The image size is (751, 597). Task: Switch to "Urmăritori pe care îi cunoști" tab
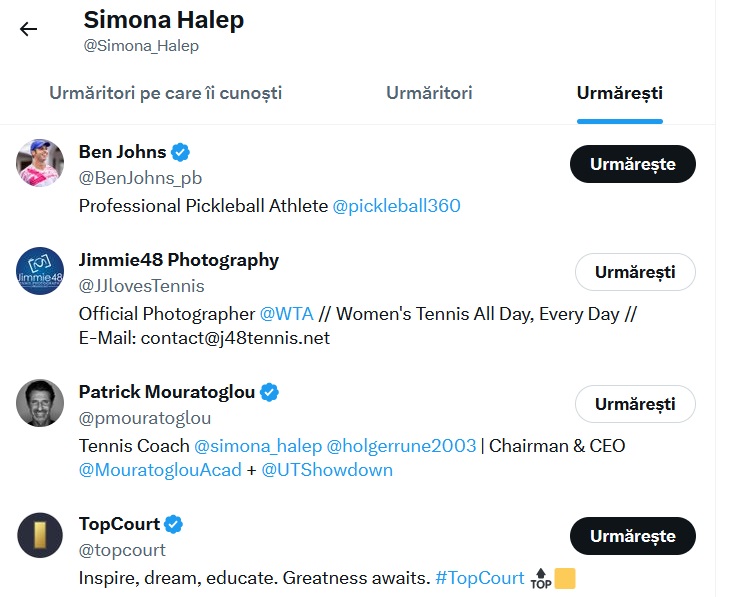coord(165,93)
